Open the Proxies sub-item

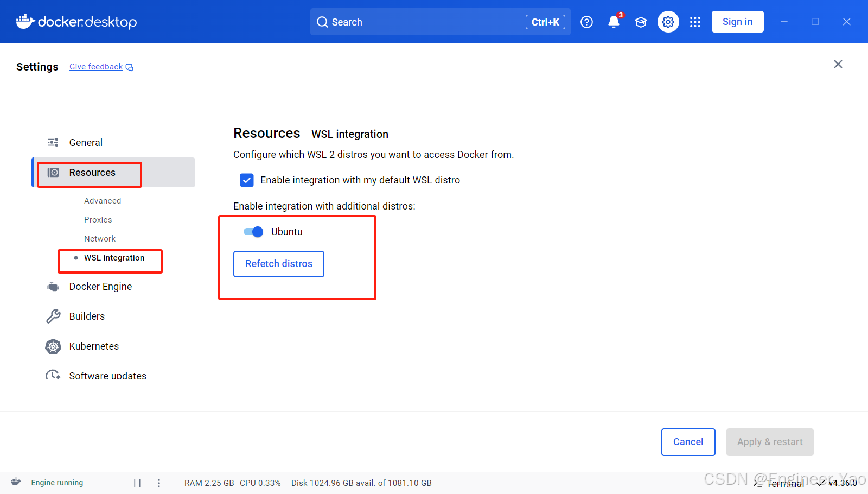[x=98, y=220]
